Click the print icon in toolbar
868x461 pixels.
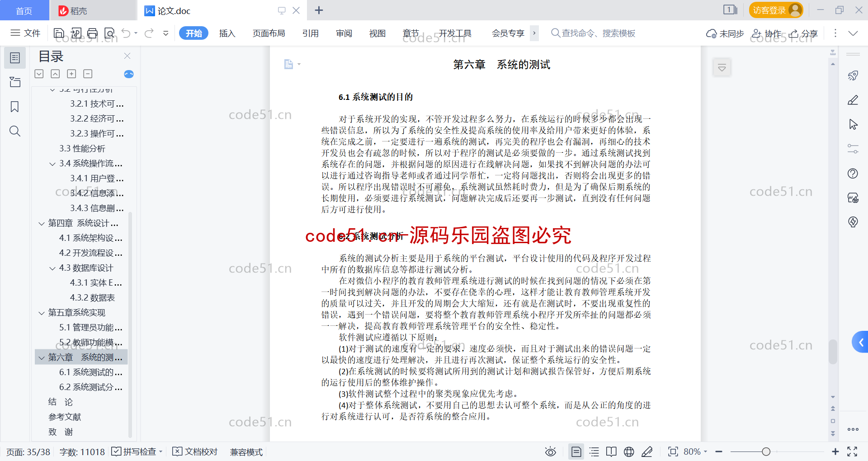(x=93, y=33)
